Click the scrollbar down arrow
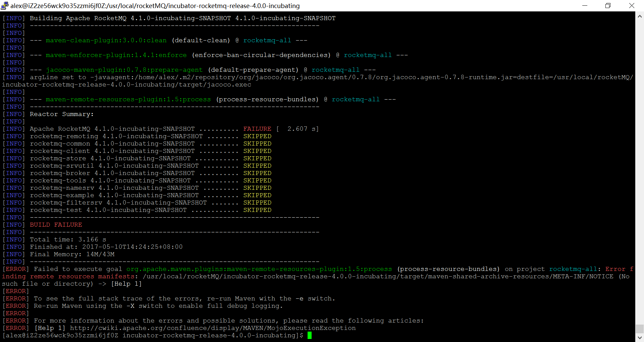The height and width of the screenshot is (342, 644). click(640, 338)
